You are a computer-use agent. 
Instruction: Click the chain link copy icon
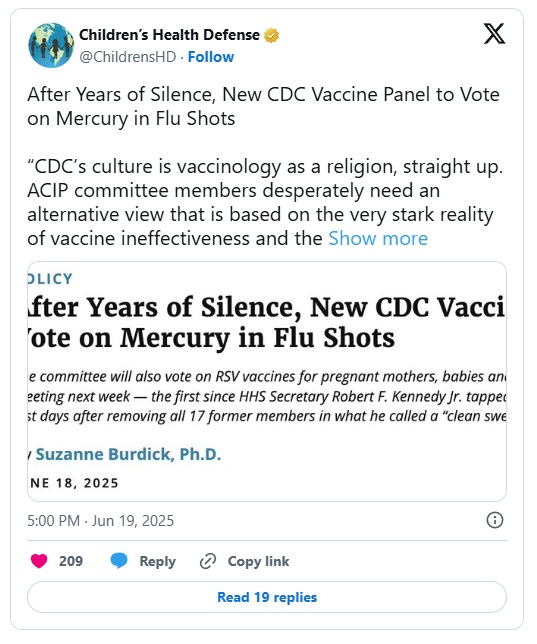(208, 561)
